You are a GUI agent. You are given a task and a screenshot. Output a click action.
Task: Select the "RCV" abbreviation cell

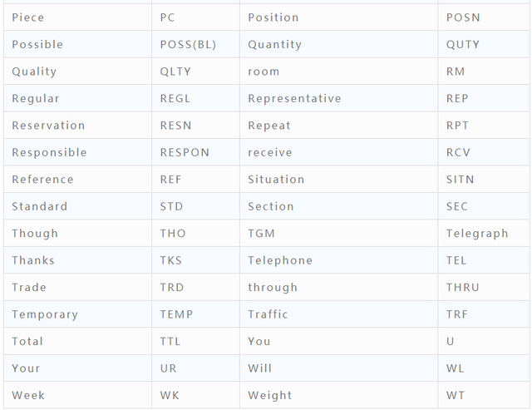[x=458, y=153]
